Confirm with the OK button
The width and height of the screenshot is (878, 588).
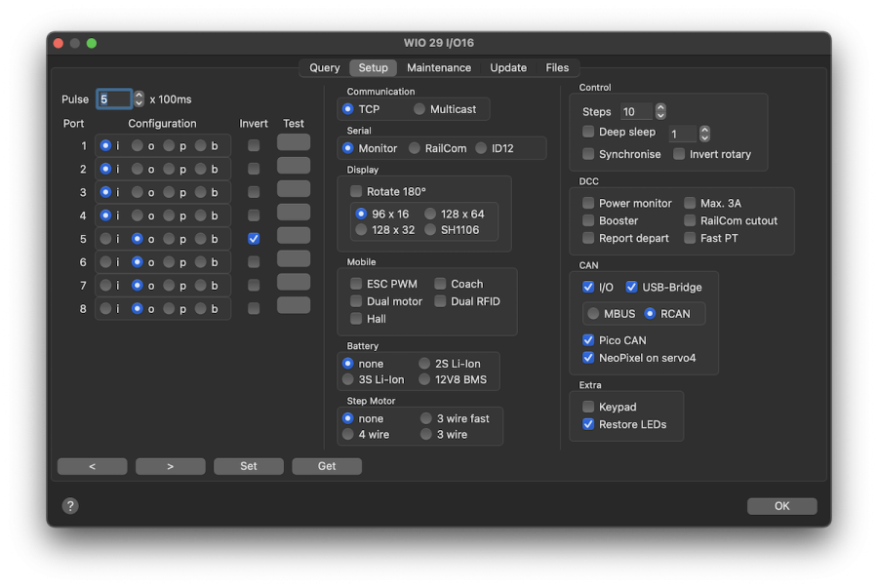781,506
